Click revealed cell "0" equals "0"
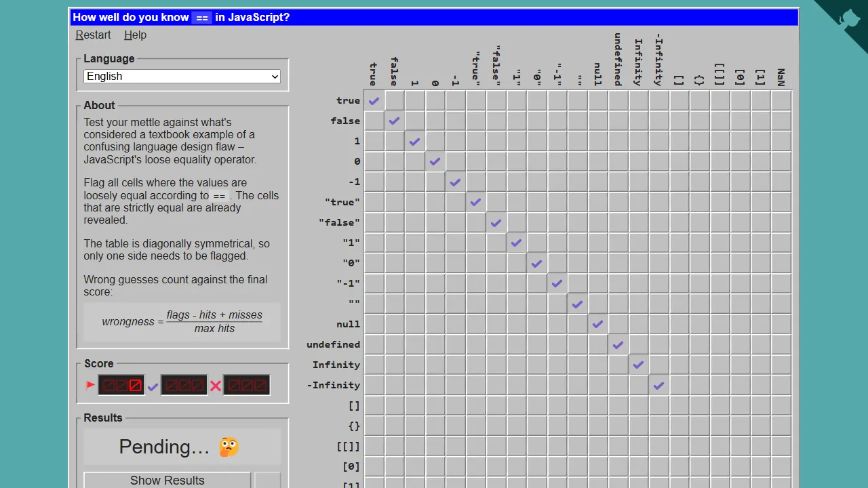 [x=537, y=263]
